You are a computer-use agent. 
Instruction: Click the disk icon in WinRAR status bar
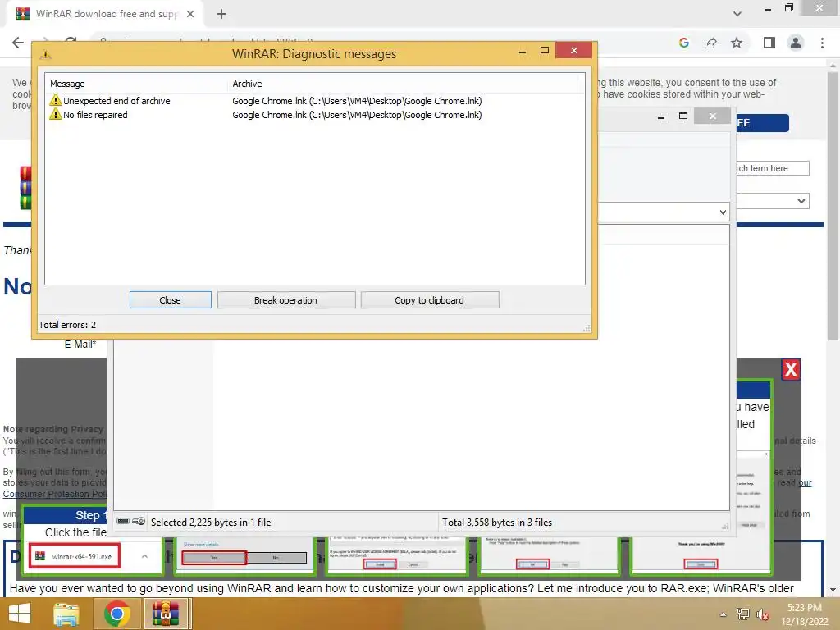(123, 521)
